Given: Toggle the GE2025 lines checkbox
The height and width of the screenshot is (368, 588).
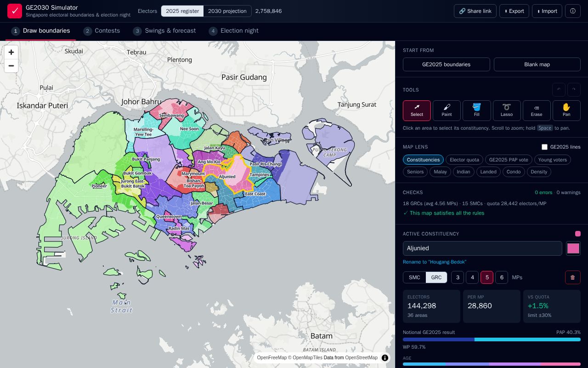Looking at the screenshot, I should point(544,147).
